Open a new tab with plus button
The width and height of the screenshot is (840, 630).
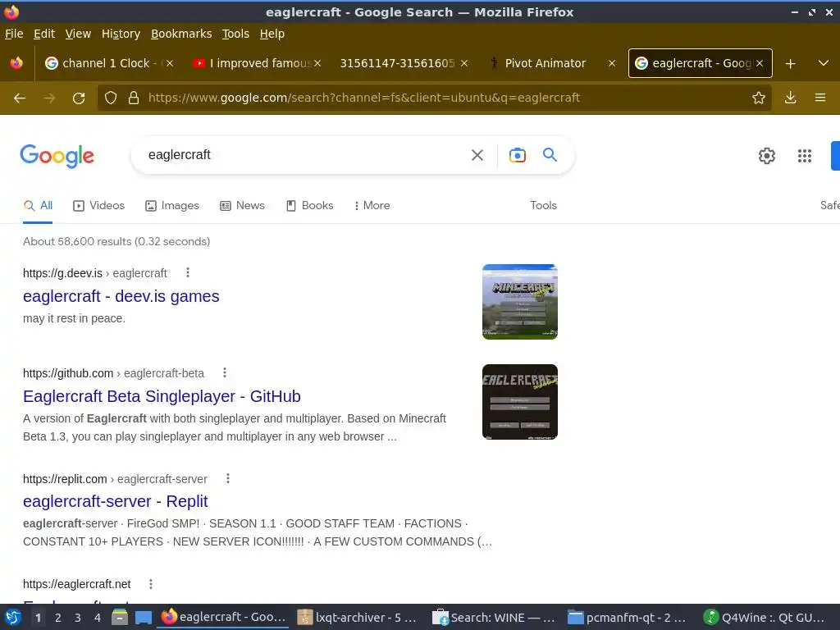(790, 64)
